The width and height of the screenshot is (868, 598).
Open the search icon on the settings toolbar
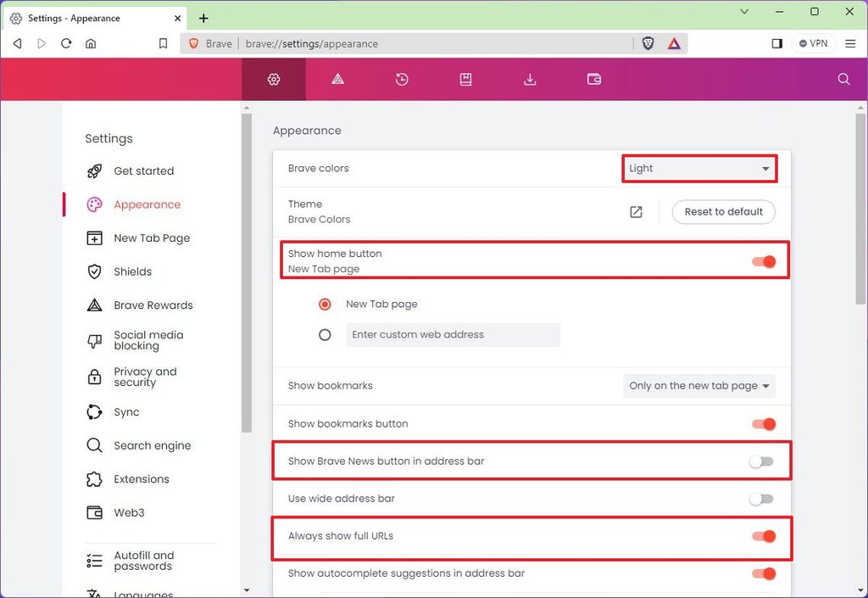[843, 79]
